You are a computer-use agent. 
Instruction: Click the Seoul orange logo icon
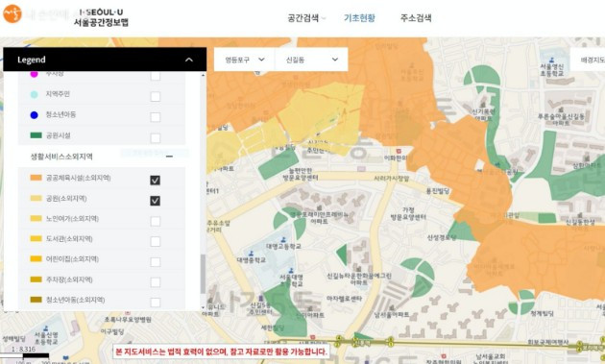coord(12,13)
